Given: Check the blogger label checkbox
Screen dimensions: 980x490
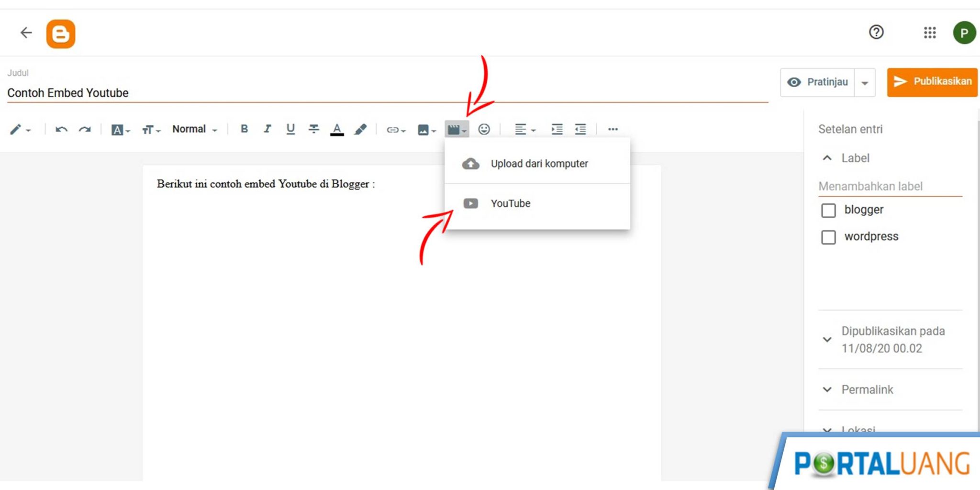Looking at the screenshot, I should (x=828, y=210).
